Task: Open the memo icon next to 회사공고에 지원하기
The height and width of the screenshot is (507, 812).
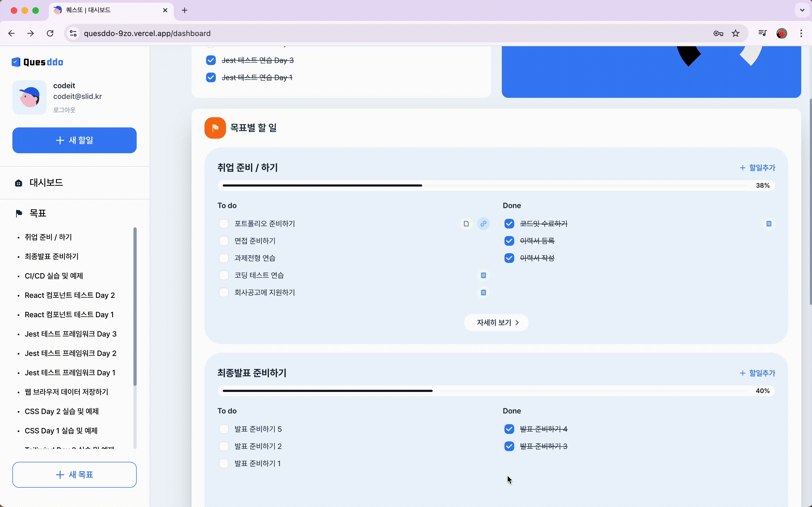Action: click(x=483, y=292)
